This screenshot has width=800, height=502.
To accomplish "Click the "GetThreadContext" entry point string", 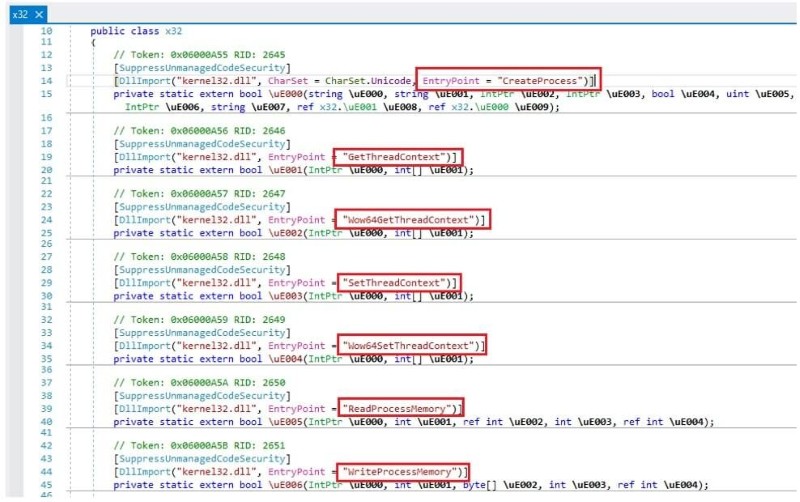I will (x=396, y=157).
